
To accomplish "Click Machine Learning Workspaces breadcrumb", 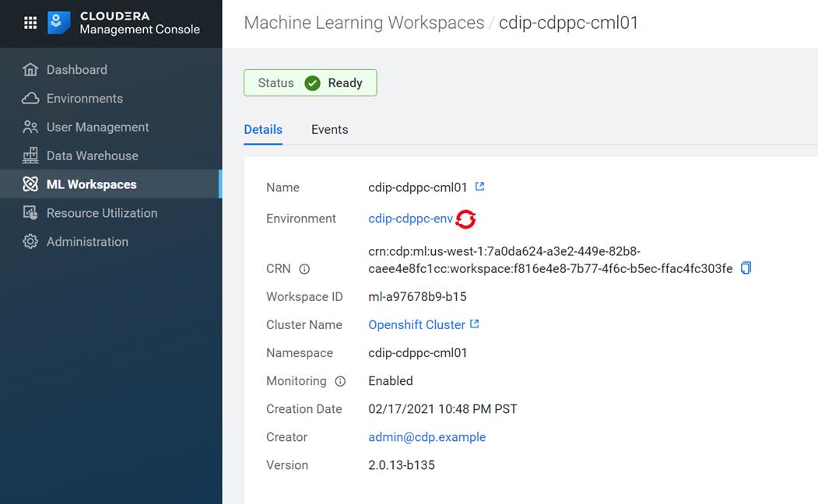I will [364, 23].
